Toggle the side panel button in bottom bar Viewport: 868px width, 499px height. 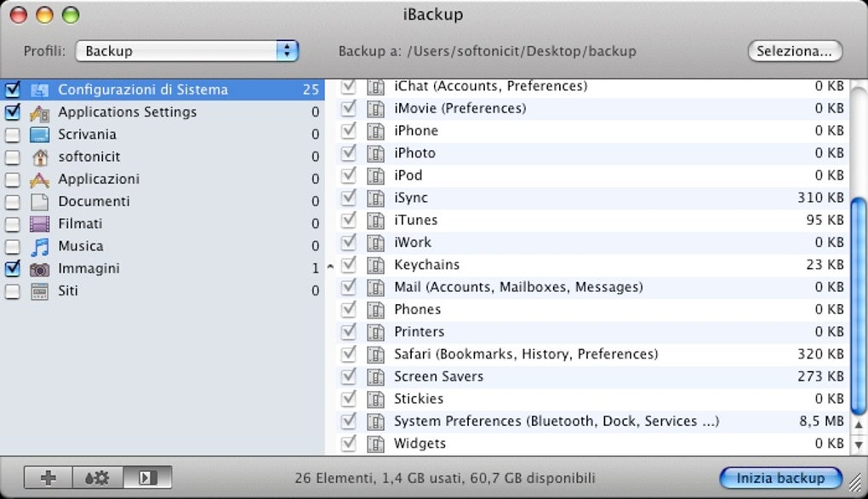click(147, 478)
